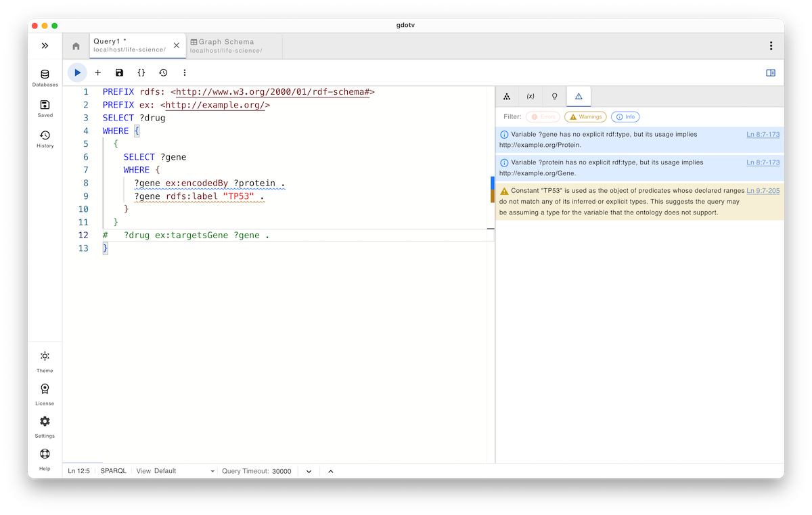Image resolution: width=812 pixels, height=515 pixels.
Task: Toggle the Warnings filter off
Action: (585, 116)
